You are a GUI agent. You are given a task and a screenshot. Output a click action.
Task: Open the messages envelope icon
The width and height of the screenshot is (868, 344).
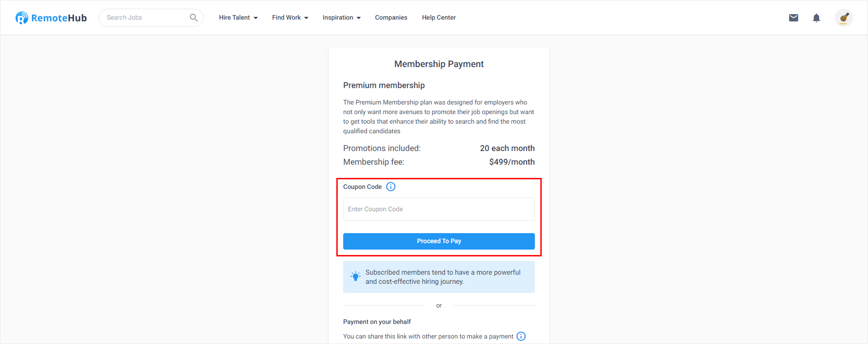(794, 18)
